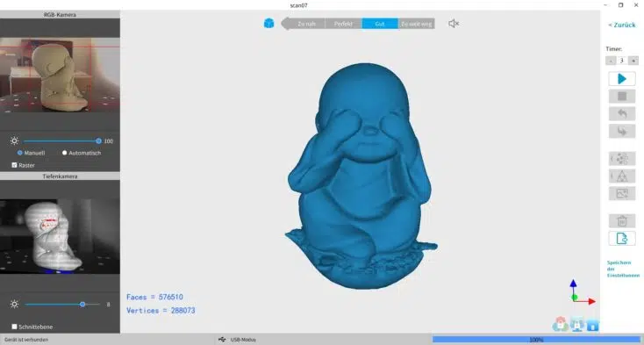Select the Automatisch radio button

[x=64, y=153]
